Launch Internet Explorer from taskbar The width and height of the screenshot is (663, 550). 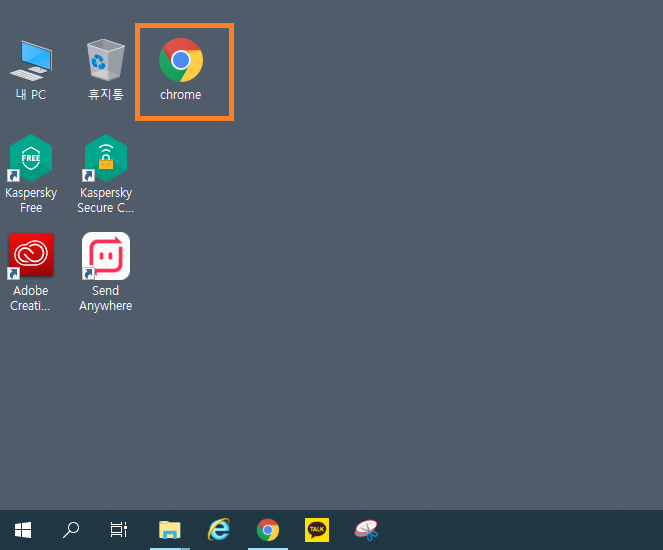click(x=219, y=530)
